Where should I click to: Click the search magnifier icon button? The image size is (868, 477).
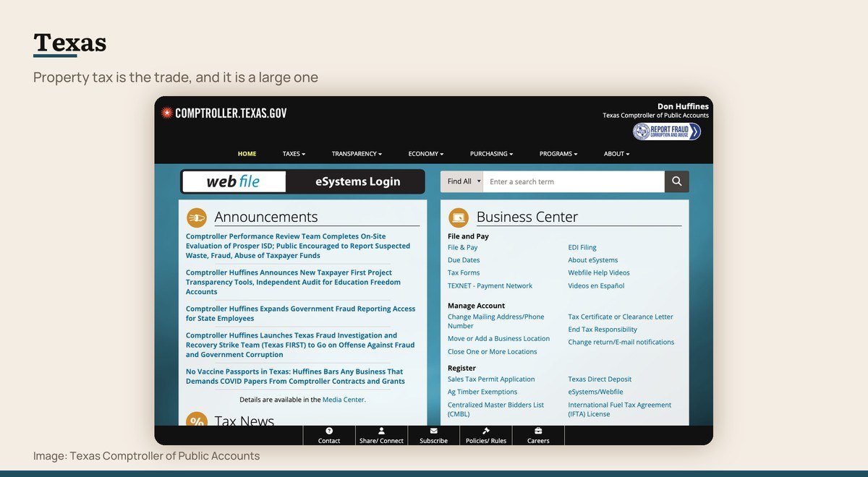pyautogui.click(x=676, y=181)
